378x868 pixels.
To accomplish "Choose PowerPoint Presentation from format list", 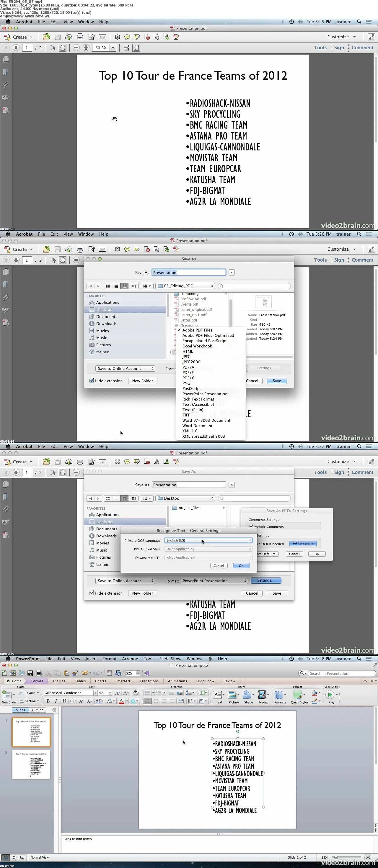I will 205,393.
